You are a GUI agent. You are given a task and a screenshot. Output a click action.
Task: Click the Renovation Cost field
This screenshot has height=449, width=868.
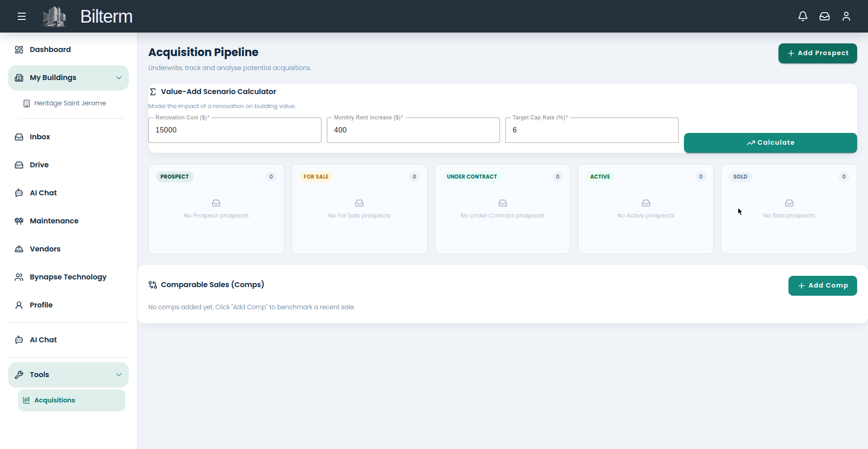coord(235,130)
